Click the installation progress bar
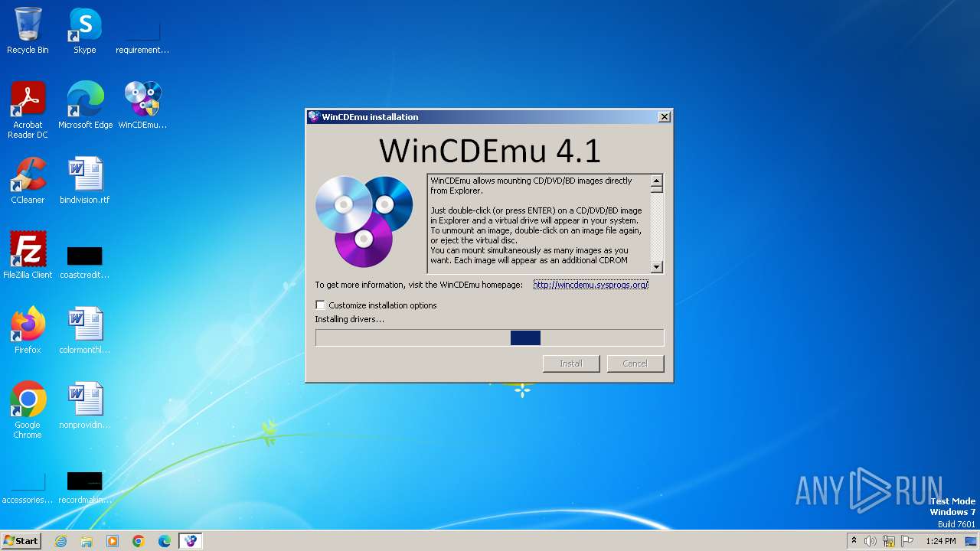Image resolution: width=980 pixels, height=551 pixels. (489, 337)
